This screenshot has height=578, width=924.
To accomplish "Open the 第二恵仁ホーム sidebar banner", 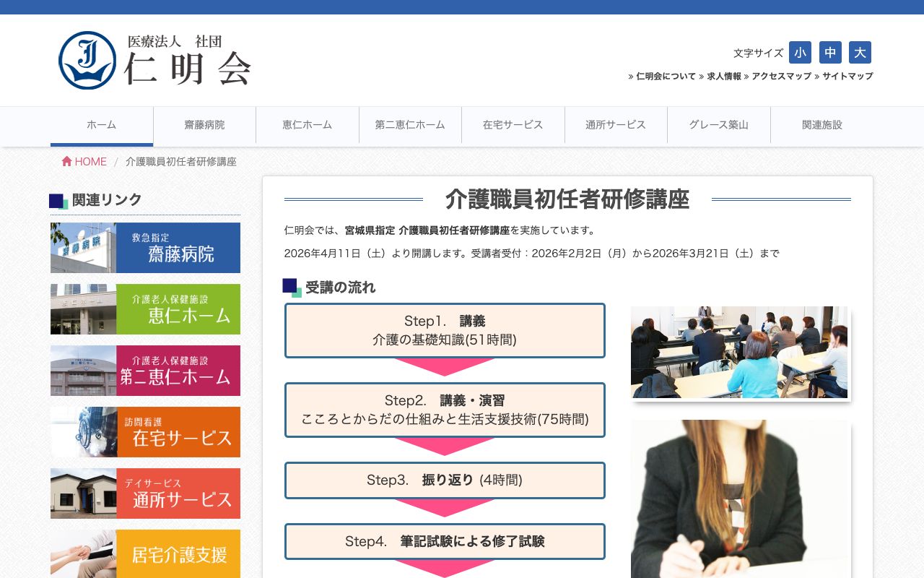I will [x=145, y=371].
